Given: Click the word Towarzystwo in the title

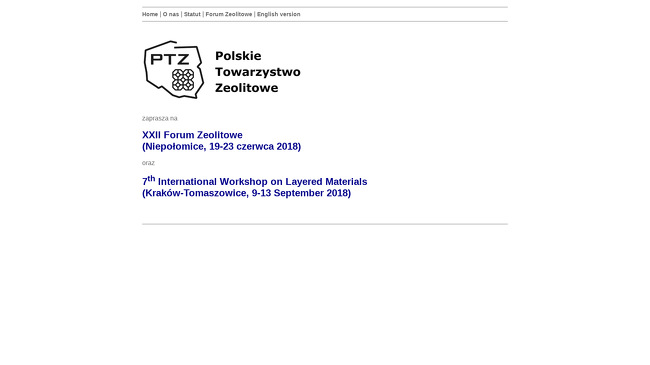Looking at the screenshot, I should [258, 72].
